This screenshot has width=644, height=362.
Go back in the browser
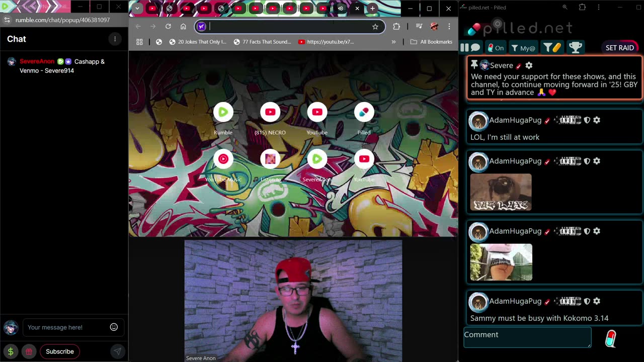[138, 27]
